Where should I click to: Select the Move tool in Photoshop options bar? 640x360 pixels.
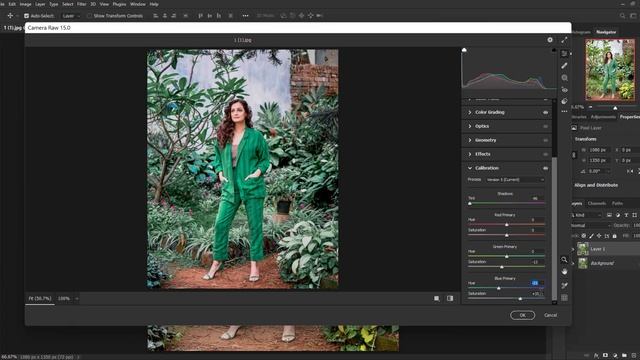click(10, 16)
